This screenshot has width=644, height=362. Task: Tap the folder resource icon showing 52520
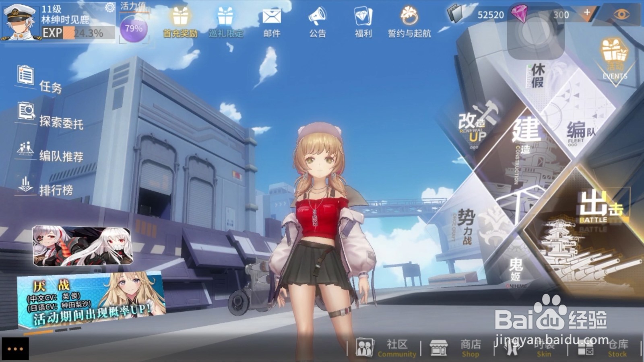(x=457, y=14)
